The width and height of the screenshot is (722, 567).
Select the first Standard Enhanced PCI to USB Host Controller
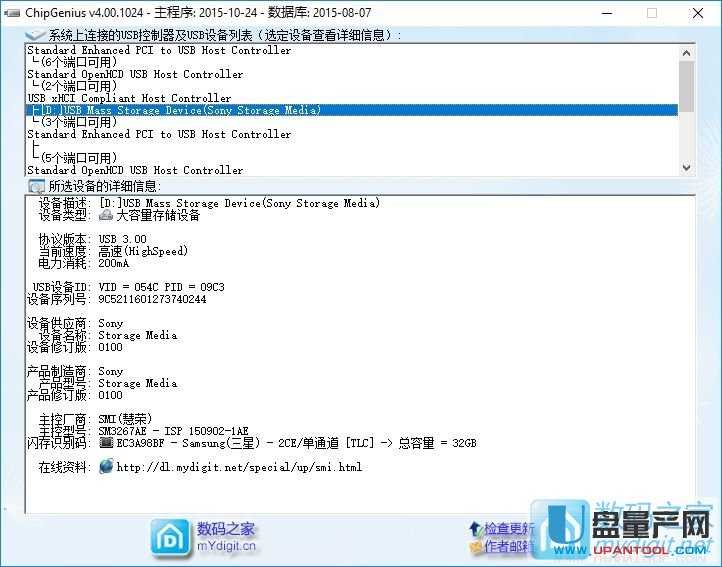[x=158, y=50]
